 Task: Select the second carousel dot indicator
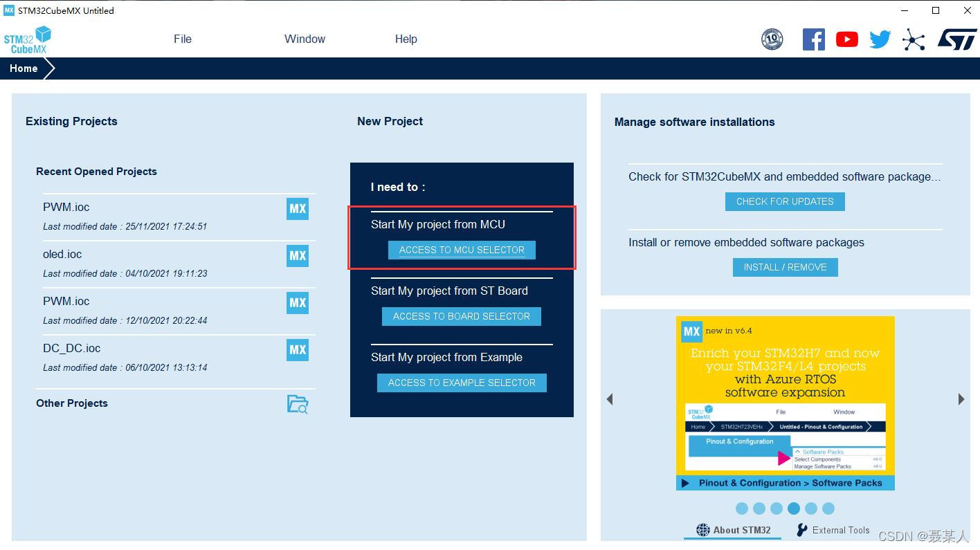point(759,508)
